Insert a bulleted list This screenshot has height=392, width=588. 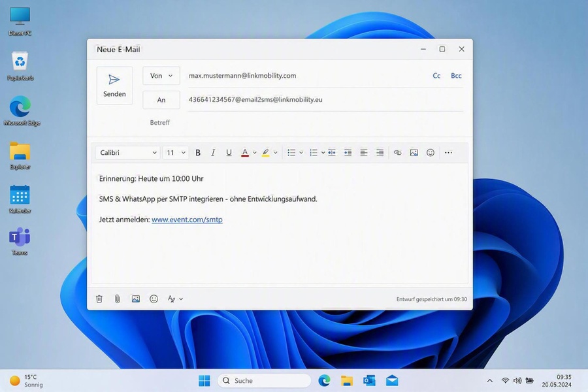click(291, 153)
